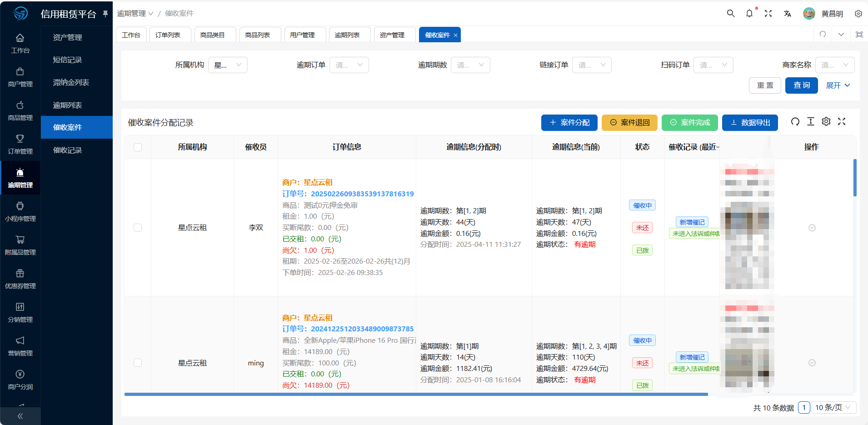Viewport: 868px width, 425px height.
Task: Expand the table to fullscreen
Action: (x=842, y=121)
